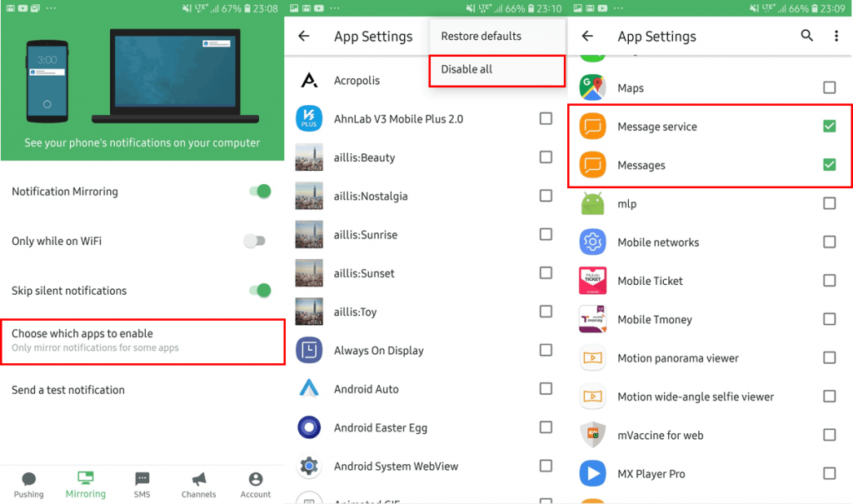Enable the Mobile networks checkbox
Viewport: 853px width, 504px height.
pyautogui.click(x=829, y=242)
